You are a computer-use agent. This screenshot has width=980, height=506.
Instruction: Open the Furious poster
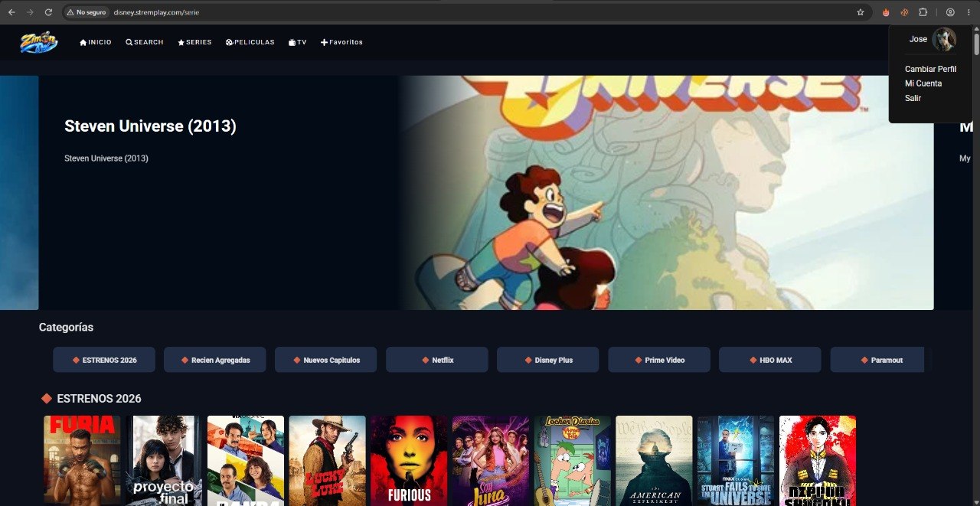coord(409,461)
